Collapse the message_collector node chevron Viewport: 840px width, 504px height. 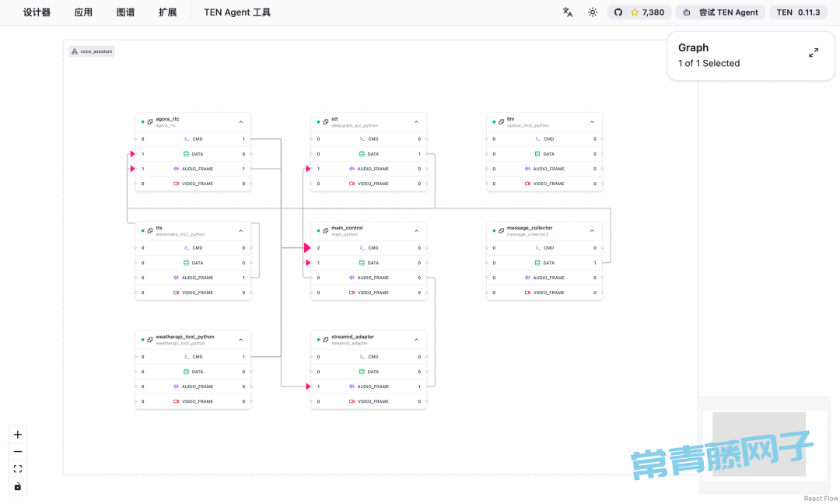[x=592, y=231]
